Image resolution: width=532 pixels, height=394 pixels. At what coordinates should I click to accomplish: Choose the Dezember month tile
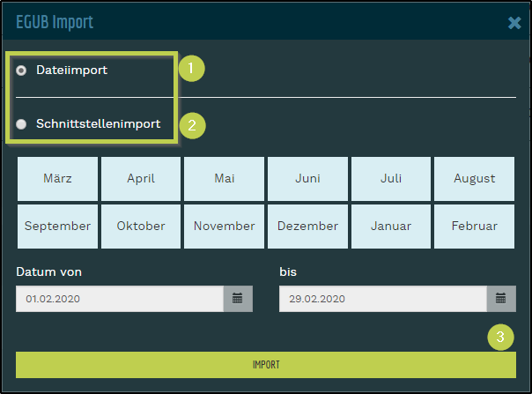307,227
